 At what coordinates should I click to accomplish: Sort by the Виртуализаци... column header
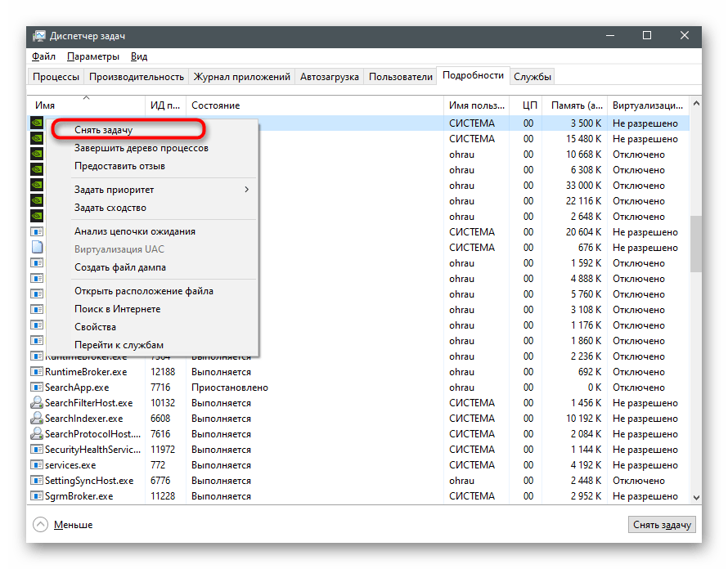click(648, 105)
